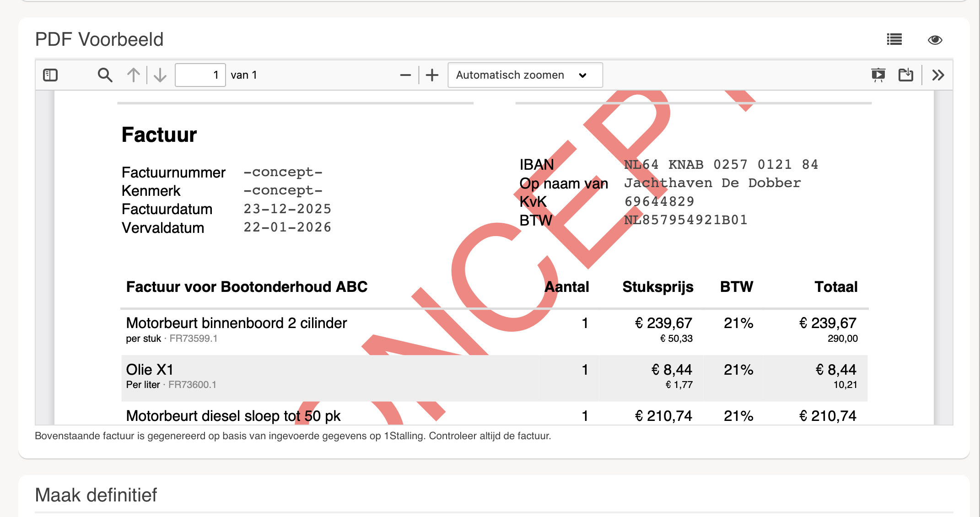Go to previous PDF page

(x=133, y=75)
